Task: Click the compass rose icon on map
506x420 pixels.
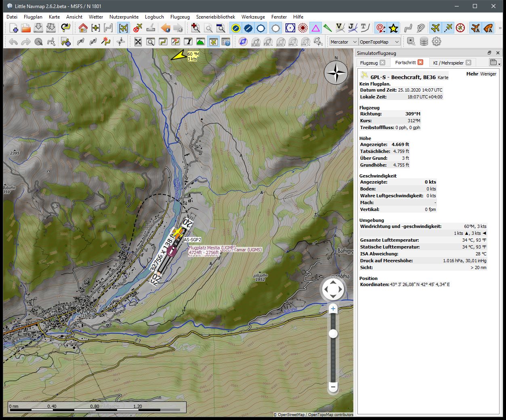Action: pyautogui.click(x=336, y=73)
